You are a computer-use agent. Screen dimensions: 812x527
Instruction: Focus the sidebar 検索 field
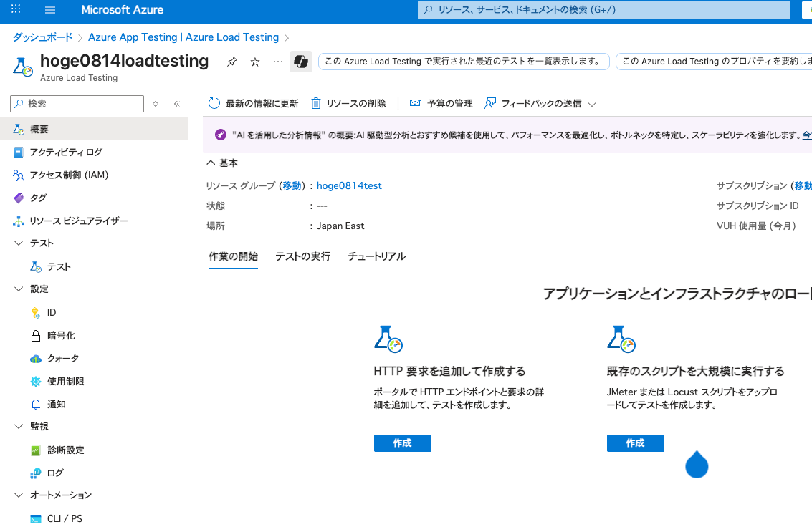[x=77, y=103]
